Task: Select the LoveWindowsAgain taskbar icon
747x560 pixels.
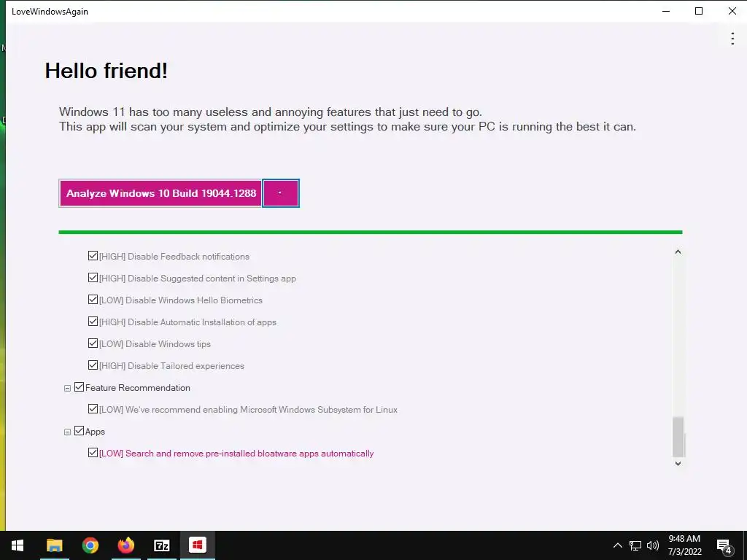Action: [197, 545]
